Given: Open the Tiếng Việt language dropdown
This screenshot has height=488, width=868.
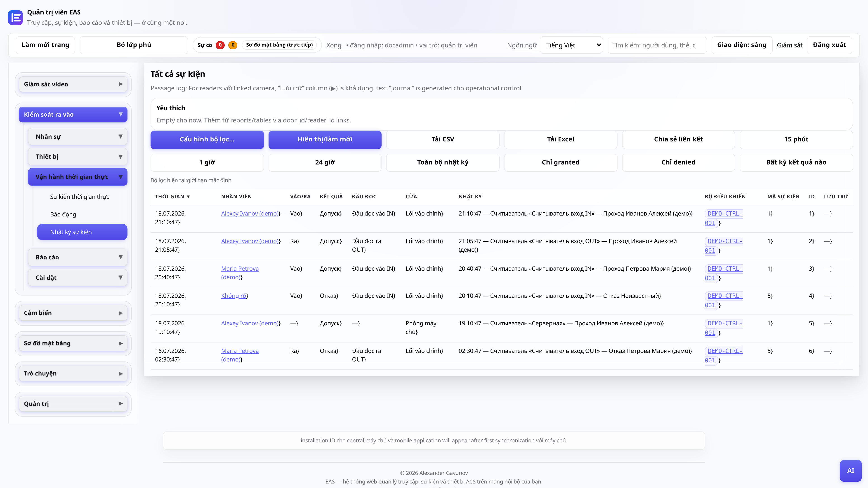Looking at the screenshot, I should coord(571,45).
